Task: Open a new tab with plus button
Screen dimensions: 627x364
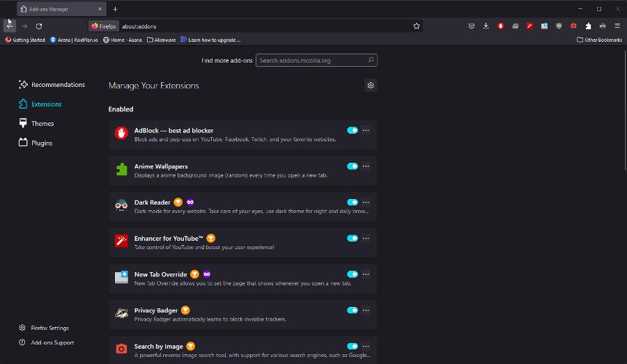Action: [x=115, y=9]
